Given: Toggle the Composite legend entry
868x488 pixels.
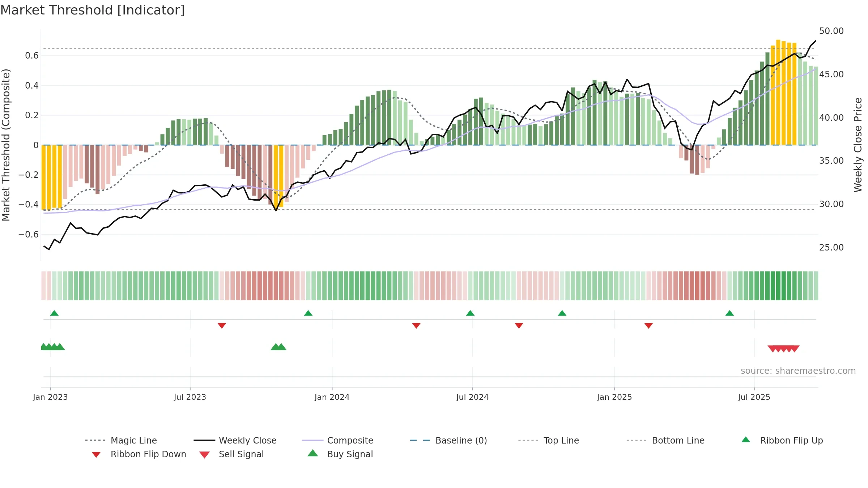Looking at the screenshot, I should (x=337, y=440).
